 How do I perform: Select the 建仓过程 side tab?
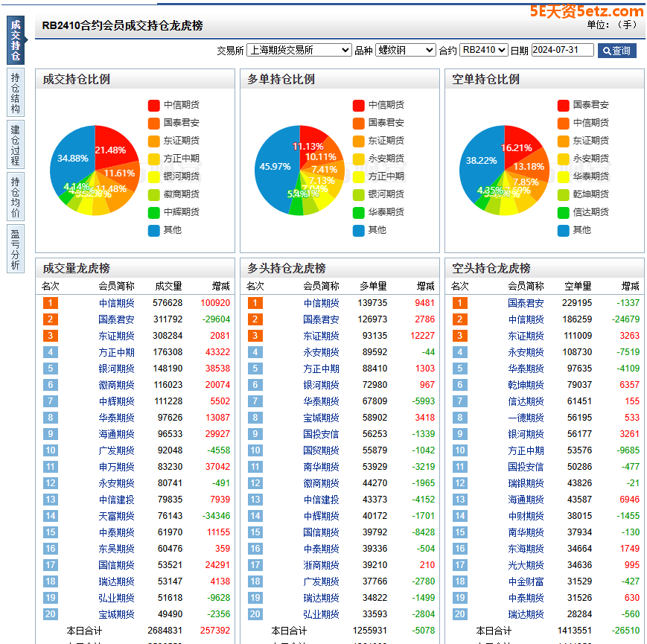16,144
